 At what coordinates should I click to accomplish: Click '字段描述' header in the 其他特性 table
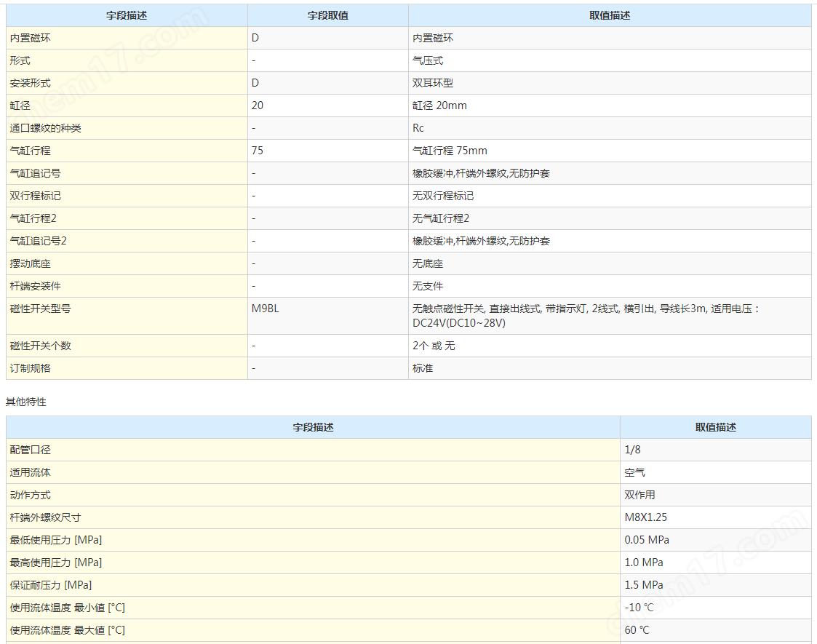pyautogui.click(x=313, y=427)
